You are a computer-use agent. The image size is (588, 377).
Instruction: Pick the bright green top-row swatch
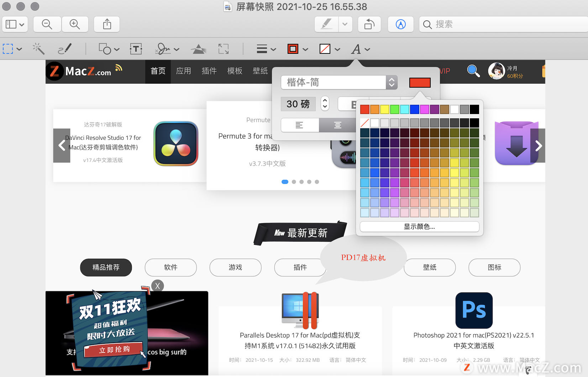(x=395, y=109)
